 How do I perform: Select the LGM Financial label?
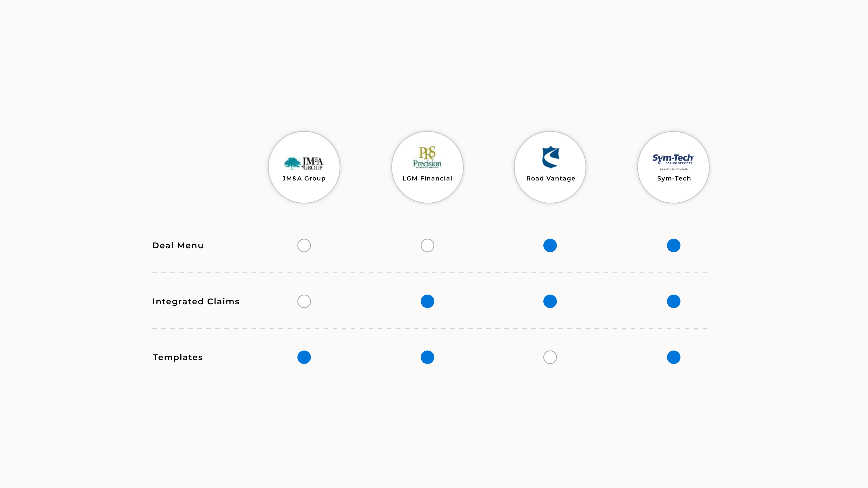[427, 178]
